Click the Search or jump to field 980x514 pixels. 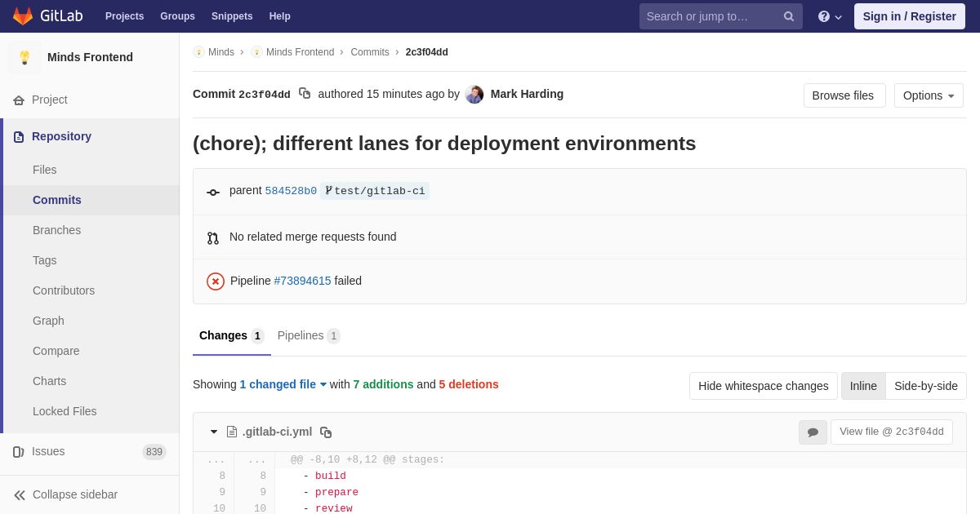(x=709, y=16)
